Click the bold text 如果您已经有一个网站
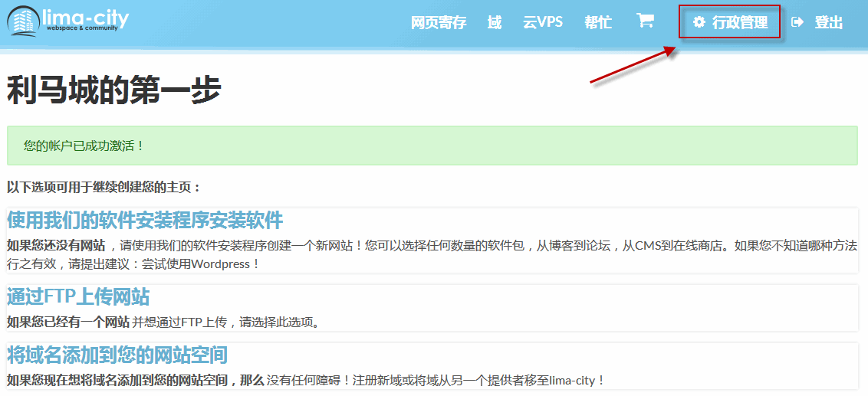Screen dimensions: 868x396 pyautogui.click(x=69, y=322)
